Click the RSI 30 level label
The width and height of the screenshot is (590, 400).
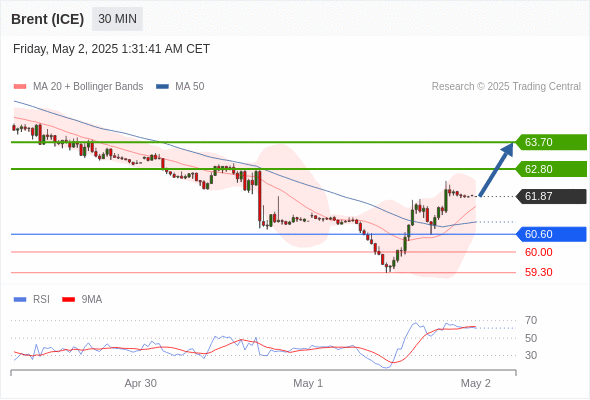click(531, 355)
